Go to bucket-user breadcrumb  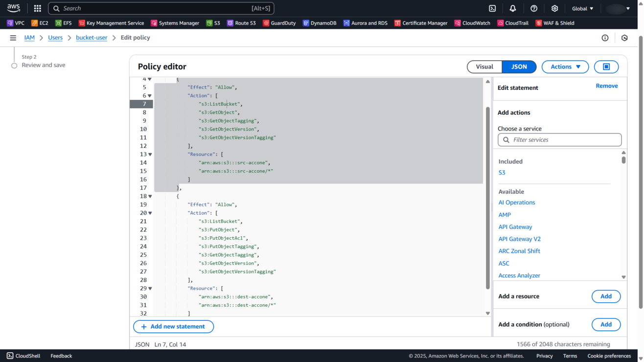tap(92, 38)
